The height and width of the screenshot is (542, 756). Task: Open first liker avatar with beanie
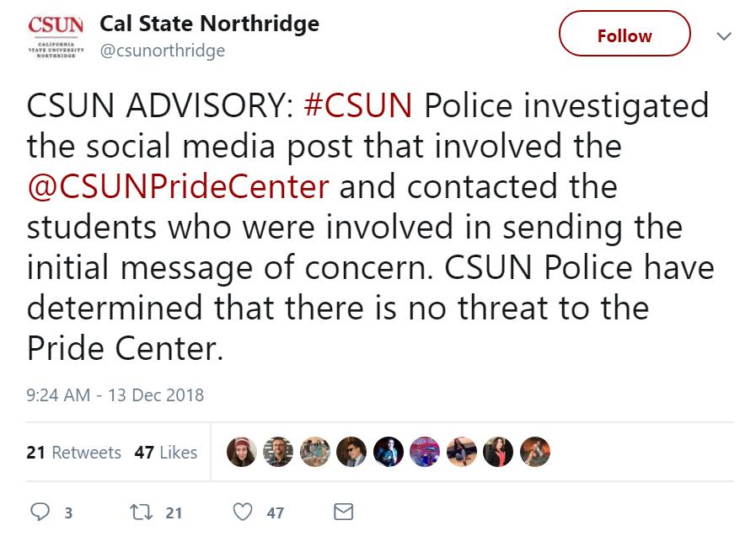tap(242, 452)
